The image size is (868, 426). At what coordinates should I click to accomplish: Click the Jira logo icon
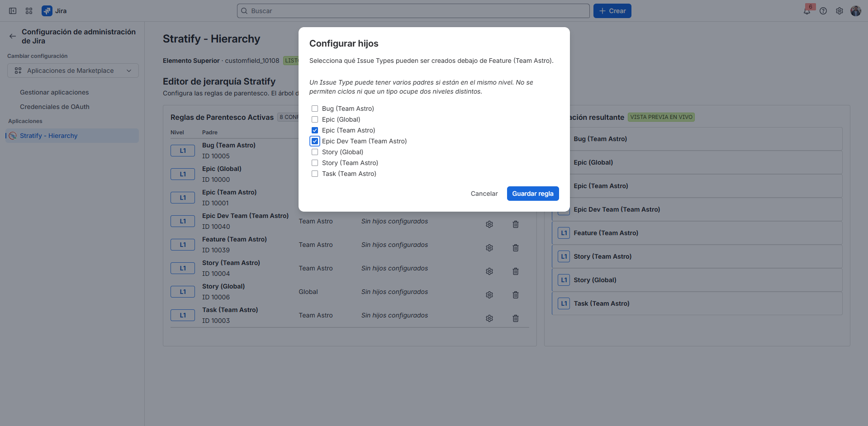click(47, 11)
